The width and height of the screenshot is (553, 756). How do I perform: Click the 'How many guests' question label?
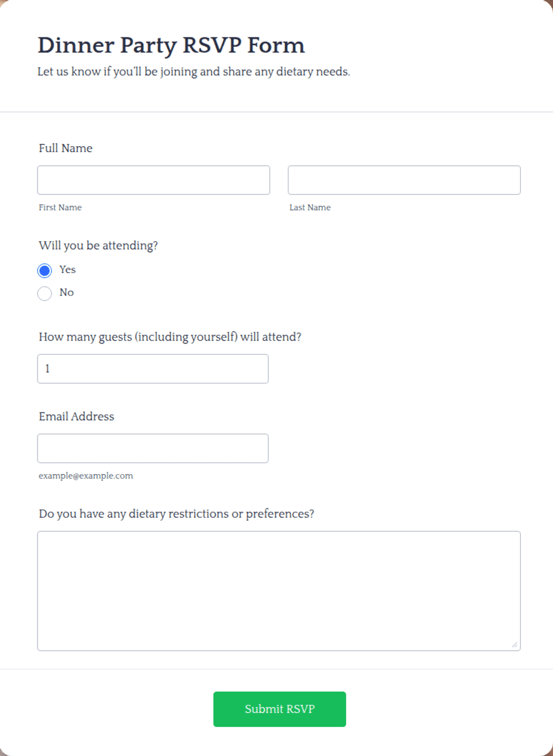pyautogui.click(x=170, y=337)
